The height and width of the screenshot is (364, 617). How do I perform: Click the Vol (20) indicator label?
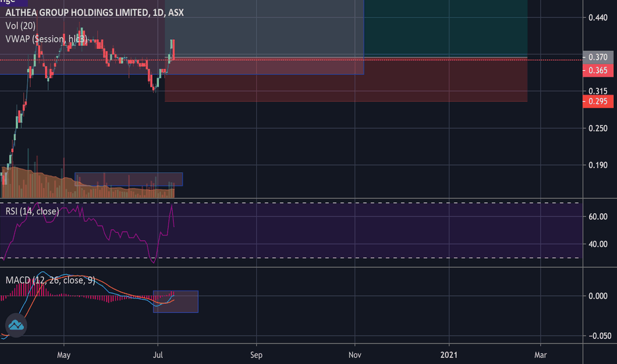pyautogui.click(x=21, y=26)
